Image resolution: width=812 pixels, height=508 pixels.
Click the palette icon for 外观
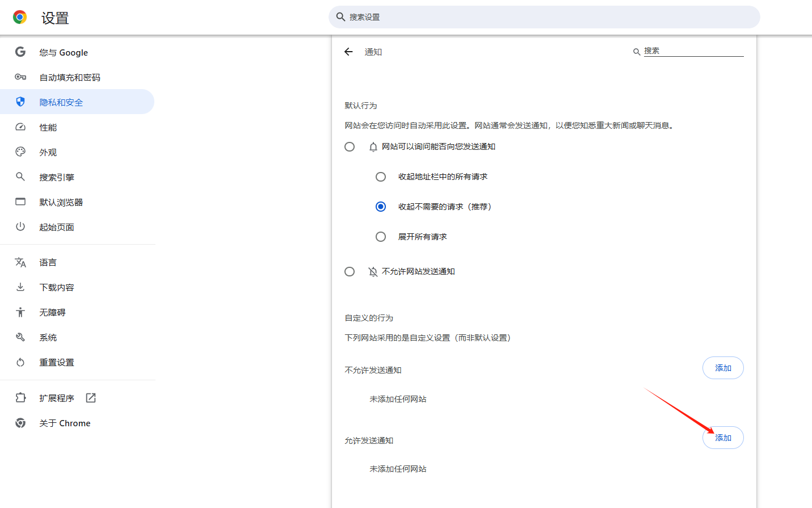[20, 152]
